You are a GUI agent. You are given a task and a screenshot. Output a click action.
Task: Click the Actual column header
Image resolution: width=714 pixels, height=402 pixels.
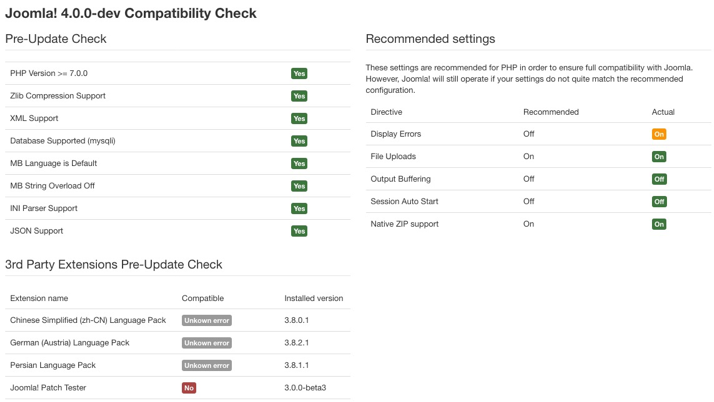(x=663, y=112)
